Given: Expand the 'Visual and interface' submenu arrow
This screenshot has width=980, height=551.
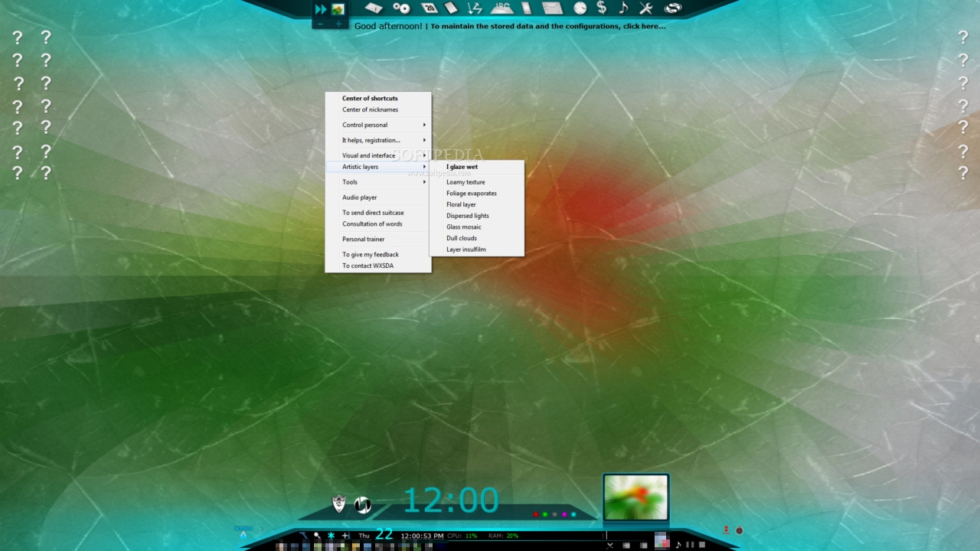Looking at the screenshot, I should [x=424, y=155].
